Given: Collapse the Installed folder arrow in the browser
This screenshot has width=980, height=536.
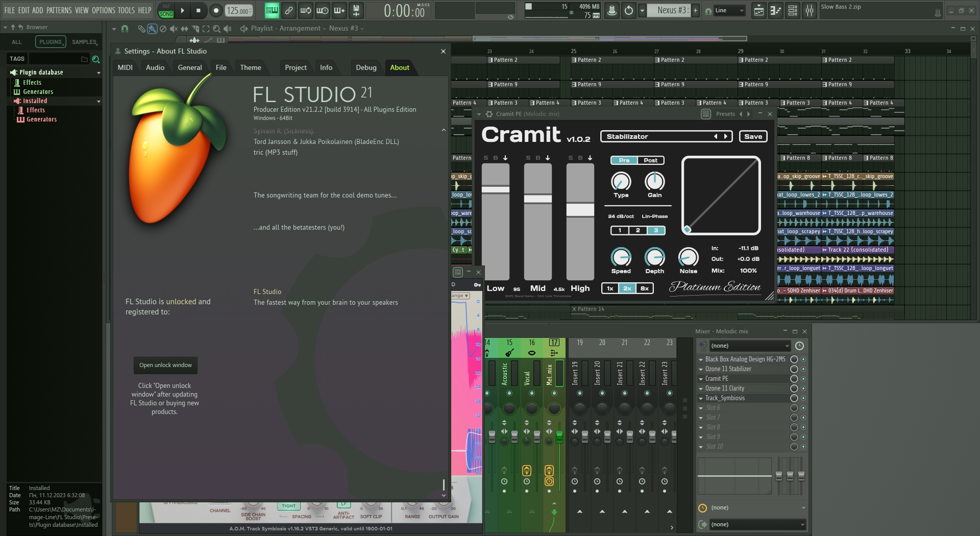Looking at the screenshot, I should tap(99, 102).
